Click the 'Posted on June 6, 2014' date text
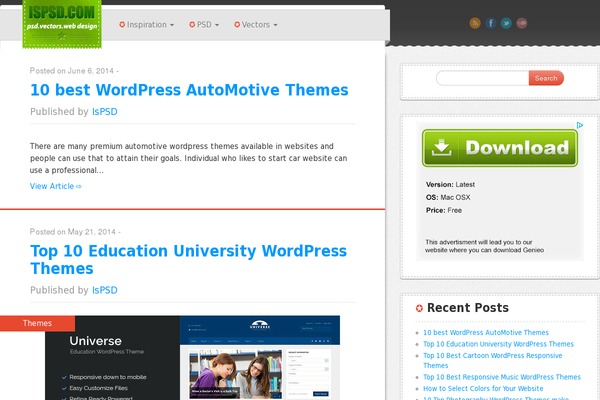600x400 pixels. [74, 71]
